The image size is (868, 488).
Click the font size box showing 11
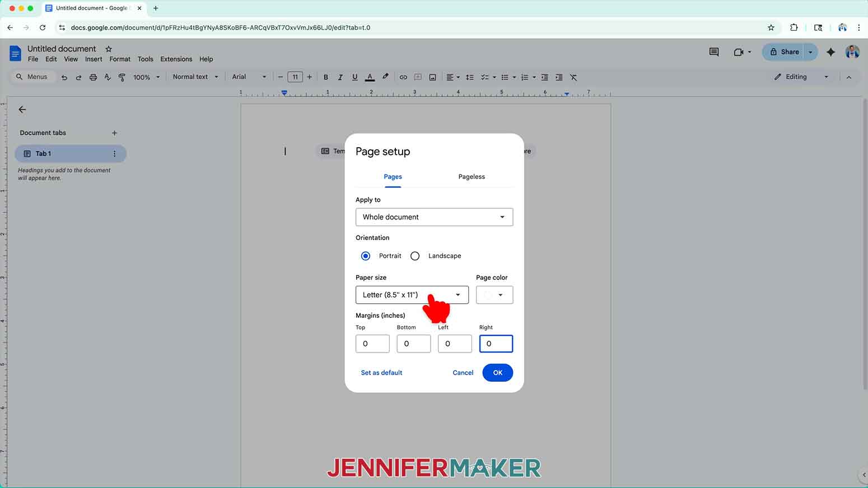[x=295, y=77]
